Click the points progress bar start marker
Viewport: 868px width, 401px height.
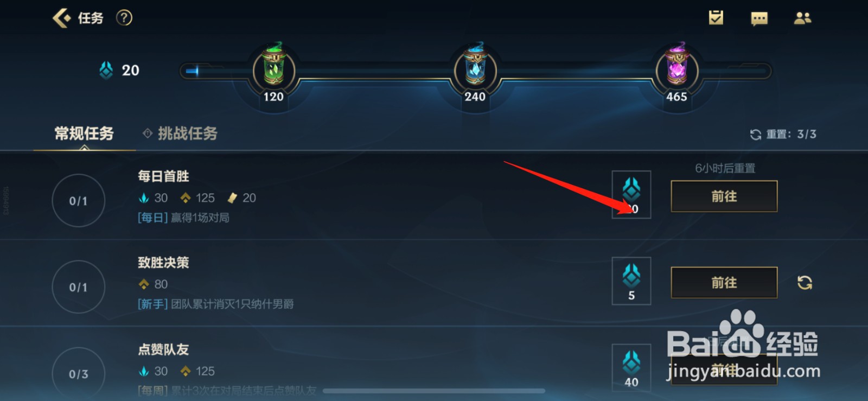(192, 71)
